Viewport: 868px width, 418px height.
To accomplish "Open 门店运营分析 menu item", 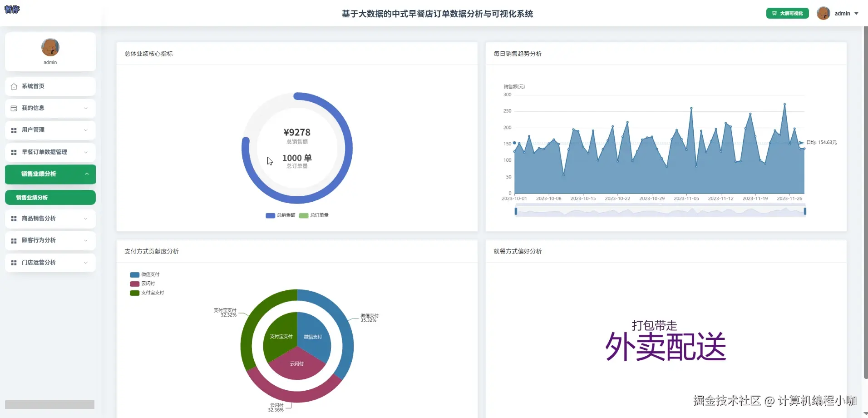I will tap(50, 263).
